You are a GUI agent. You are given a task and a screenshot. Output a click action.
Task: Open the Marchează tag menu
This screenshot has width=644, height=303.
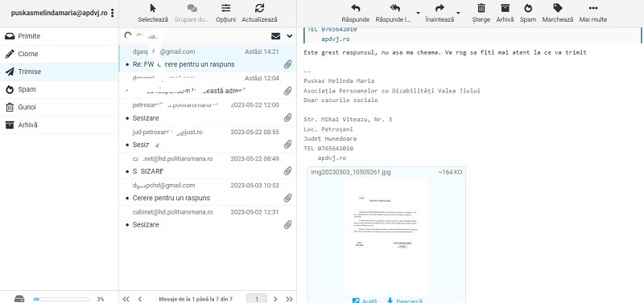(558, 13)
